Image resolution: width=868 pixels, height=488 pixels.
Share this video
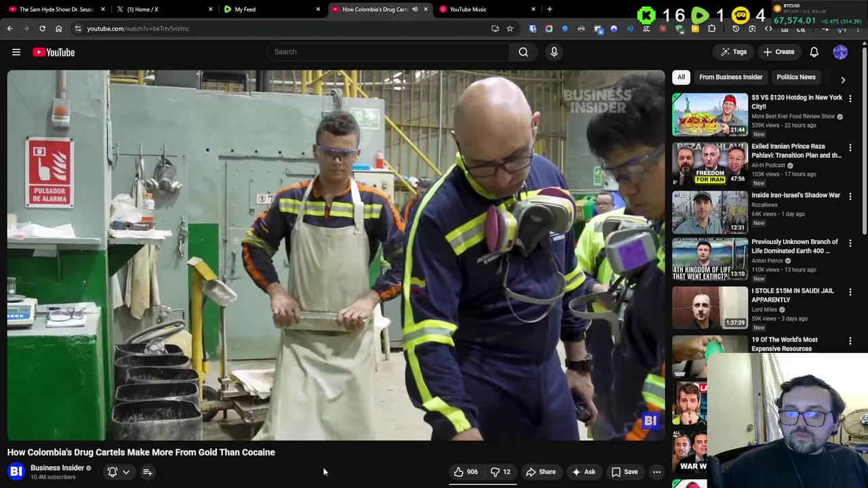click(x=540, y=472)
